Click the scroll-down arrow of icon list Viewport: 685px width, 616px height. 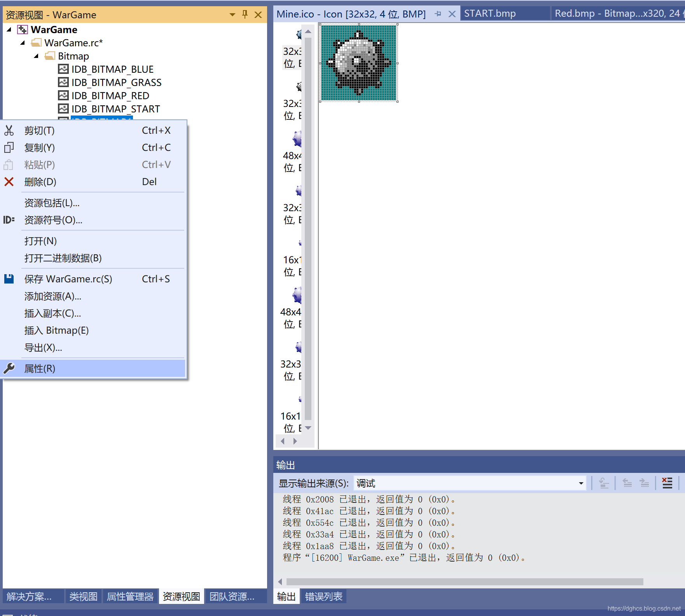pyautogui.click(x=308, y=428)
